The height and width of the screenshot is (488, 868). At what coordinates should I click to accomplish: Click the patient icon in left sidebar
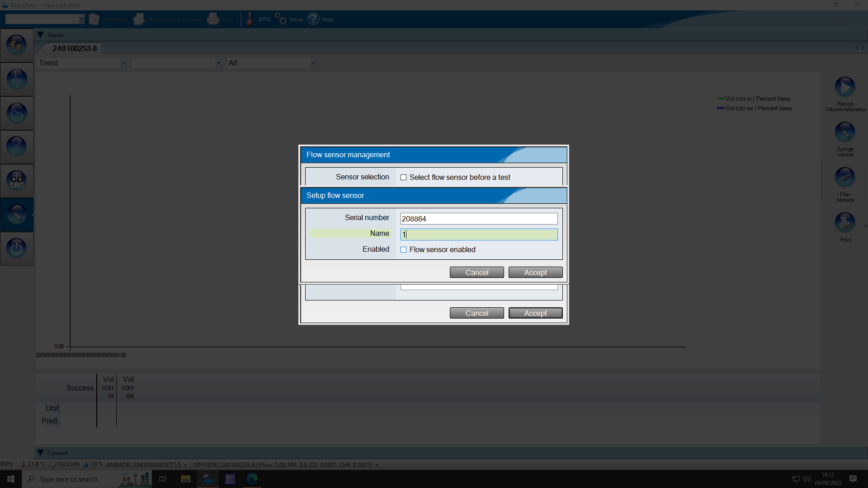(17, 45)
